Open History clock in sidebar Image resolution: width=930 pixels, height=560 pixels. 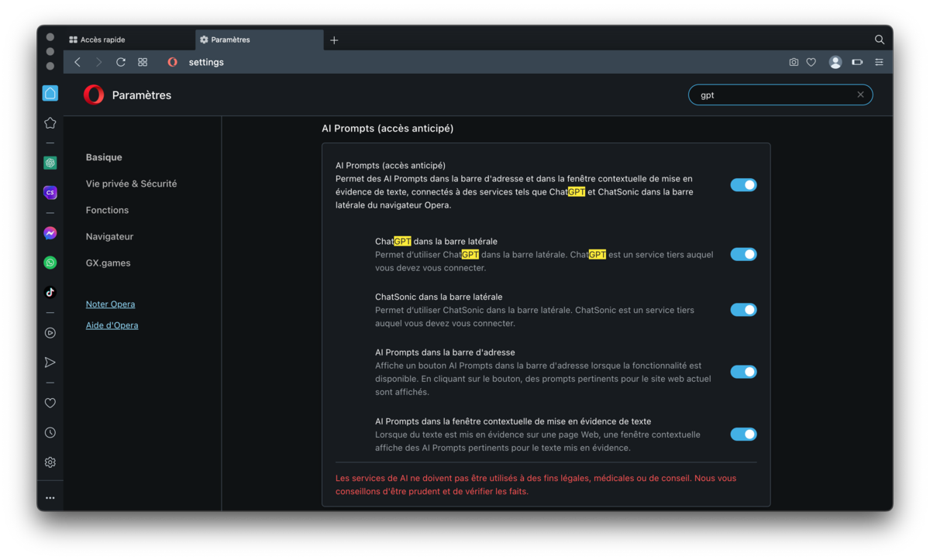click(50, 433)
